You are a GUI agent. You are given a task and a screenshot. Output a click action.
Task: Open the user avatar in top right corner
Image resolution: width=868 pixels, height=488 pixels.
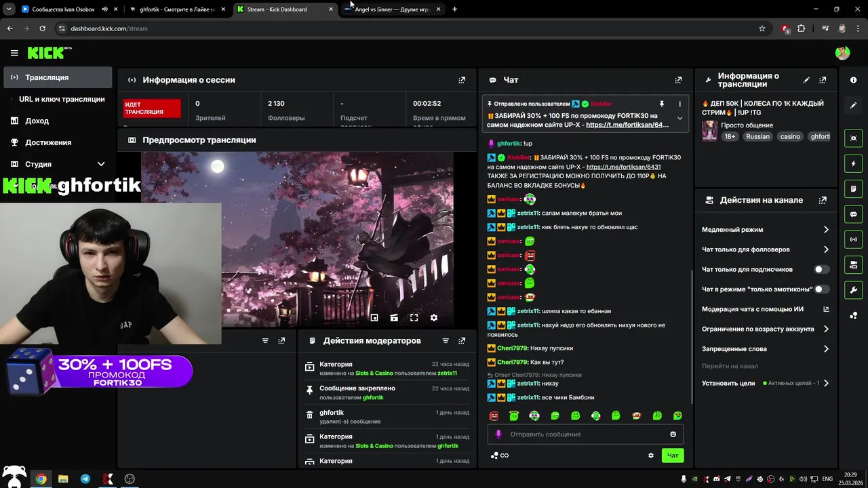pos(842,53)
